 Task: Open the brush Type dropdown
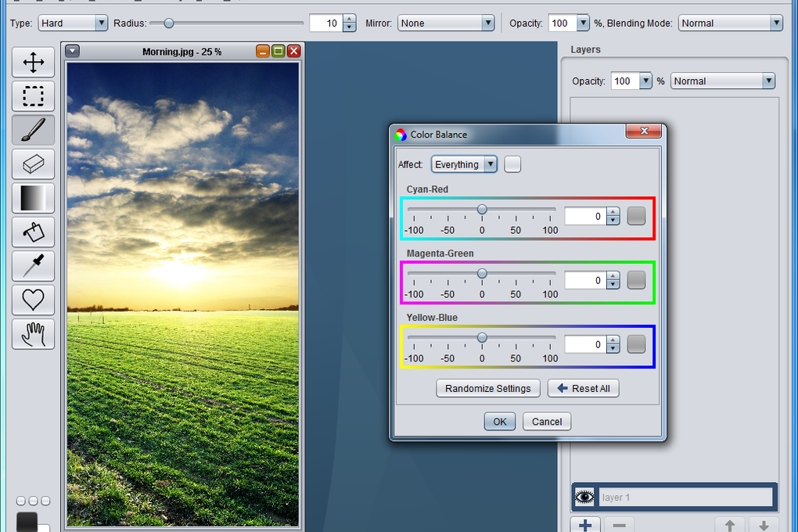click(73, 23)
